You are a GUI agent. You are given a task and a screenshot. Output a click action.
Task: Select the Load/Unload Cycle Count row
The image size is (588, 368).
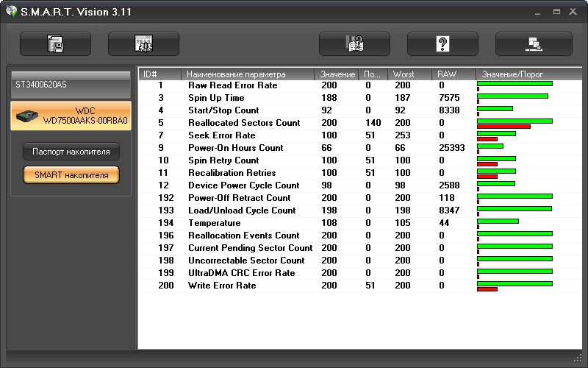click(360, 210)
